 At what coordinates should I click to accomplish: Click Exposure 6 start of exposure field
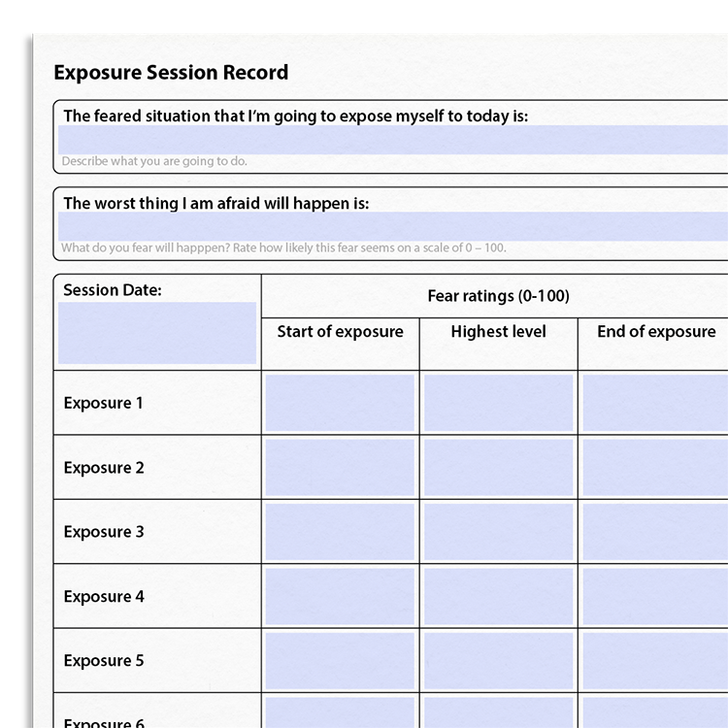point(340,712)
